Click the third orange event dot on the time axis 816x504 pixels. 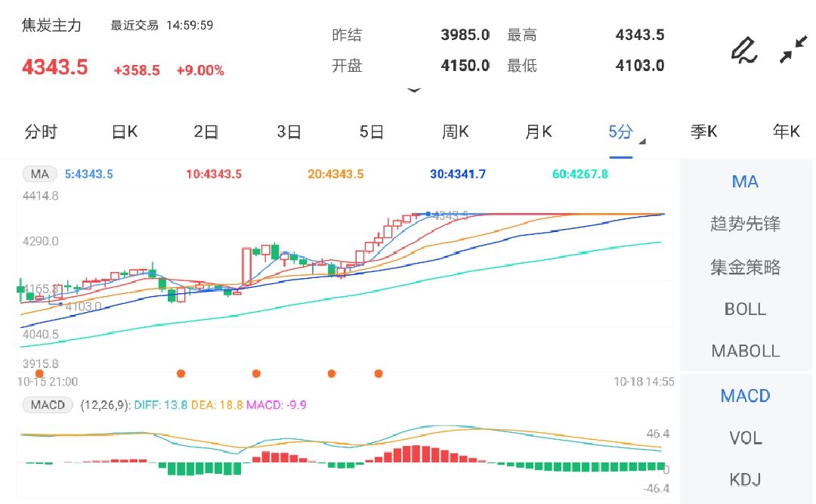point(256,373)
